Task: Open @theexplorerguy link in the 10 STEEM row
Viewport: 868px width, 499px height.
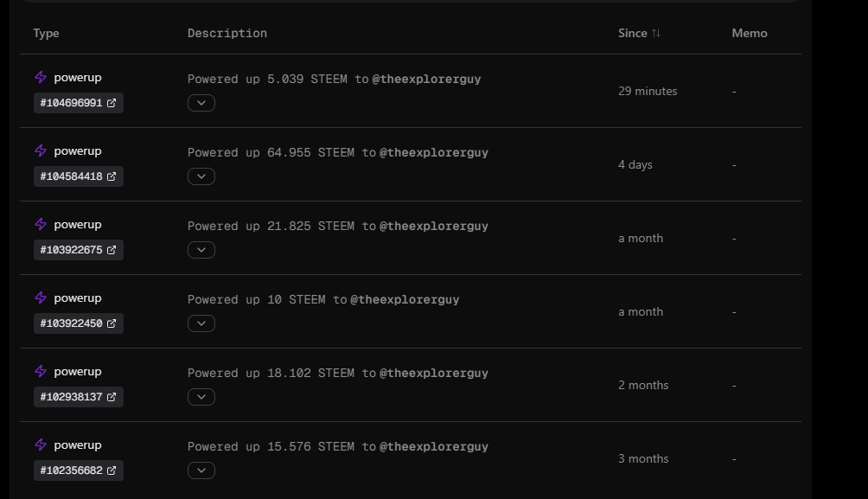Action: [x=405, y=299]
